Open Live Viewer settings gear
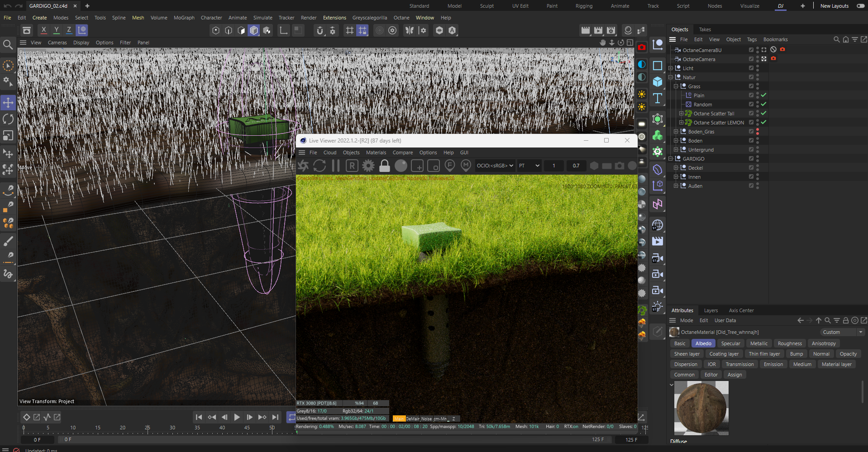Viewport: 868px width, 452px height. pyautogui.click(x=368, y=166)
